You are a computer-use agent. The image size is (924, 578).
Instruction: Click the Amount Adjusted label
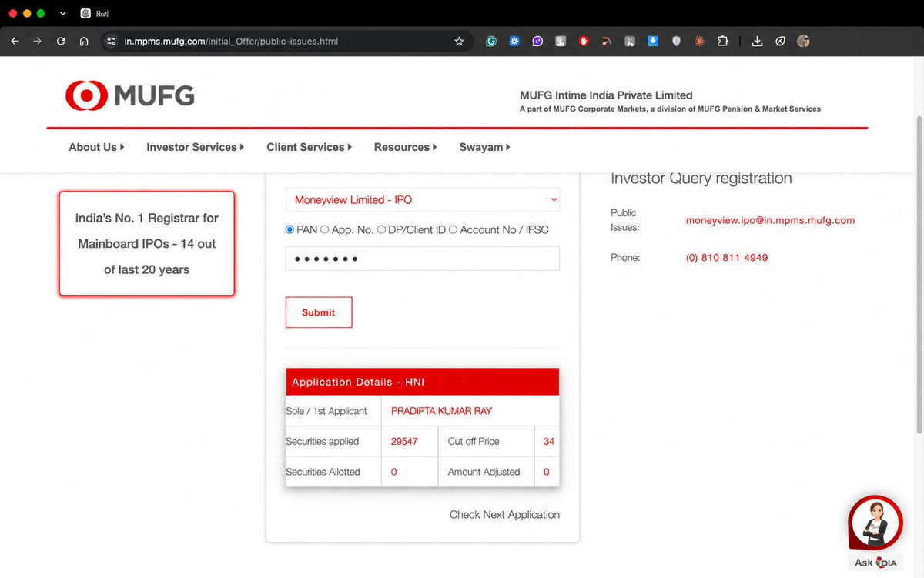tap(484, 472)
